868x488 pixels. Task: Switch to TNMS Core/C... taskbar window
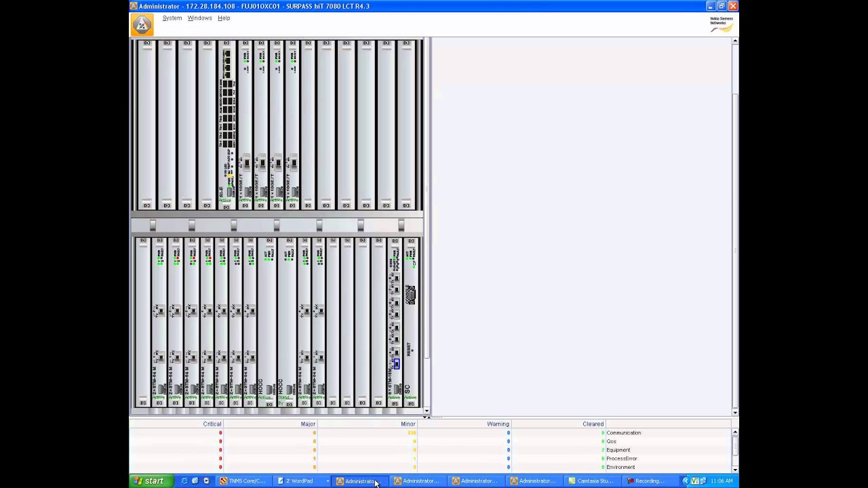[x=243, y=481]
